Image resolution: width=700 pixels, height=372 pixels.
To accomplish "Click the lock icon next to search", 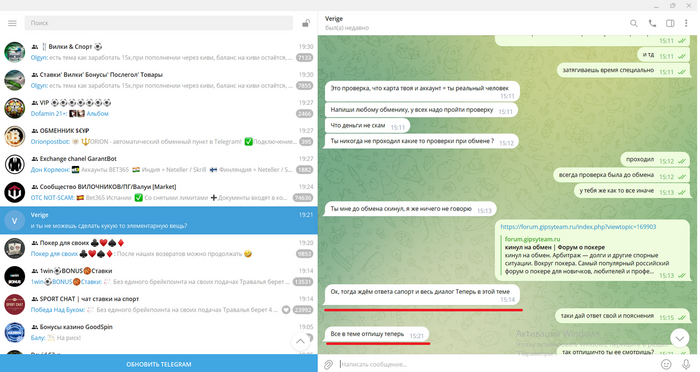I will [x=306, y=23].
